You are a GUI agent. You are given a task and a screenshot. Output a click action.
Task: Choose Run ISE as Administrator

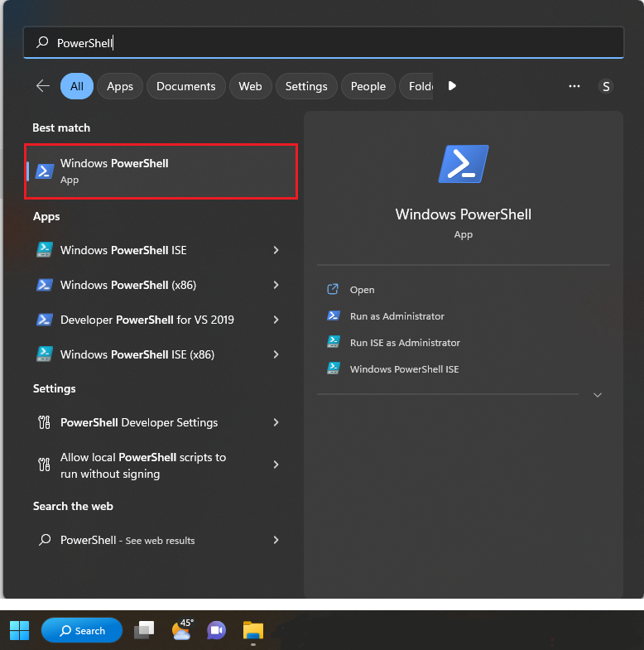click(405, 343)
